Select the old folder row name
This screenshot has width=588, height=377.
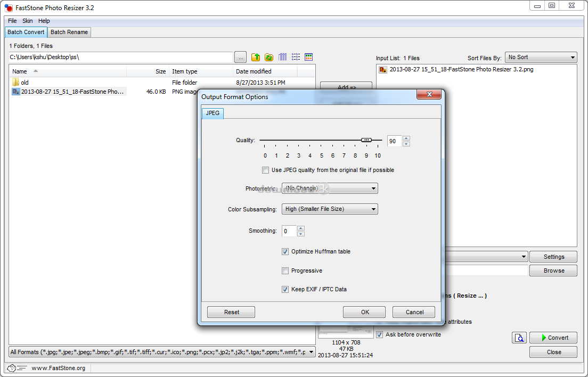coord(24,83)
